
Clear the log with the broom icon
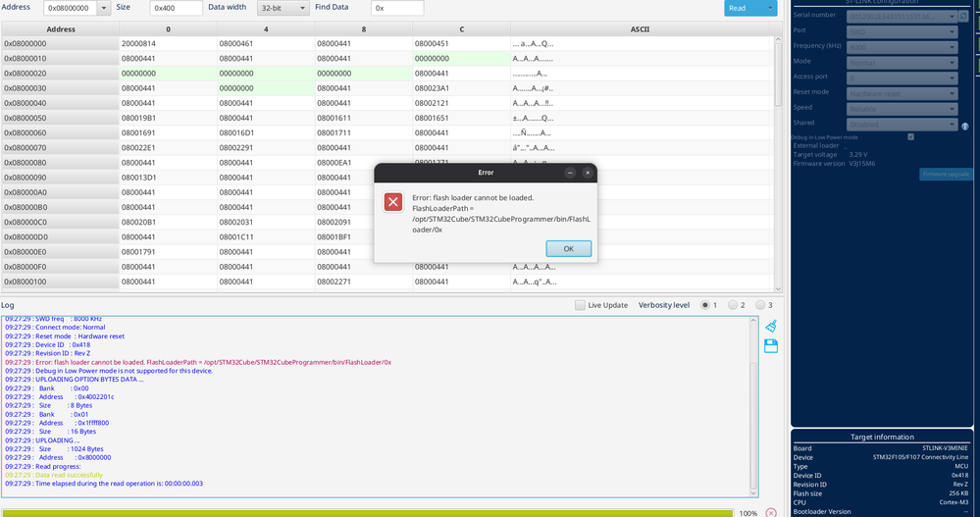click(771, 326)
